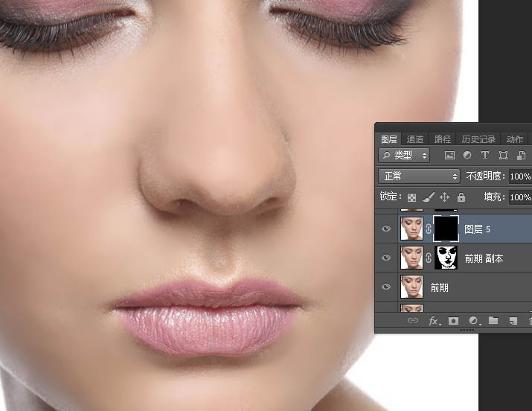This screenshot has width=532, height=411.
Task: Hide the 前期 layer
Action: 386,287
